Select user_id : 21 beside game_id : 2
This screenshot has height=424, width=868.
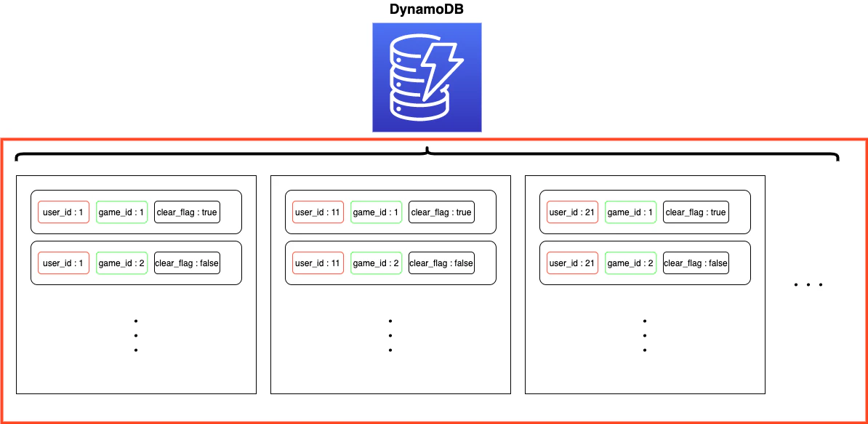click(572, 263)
